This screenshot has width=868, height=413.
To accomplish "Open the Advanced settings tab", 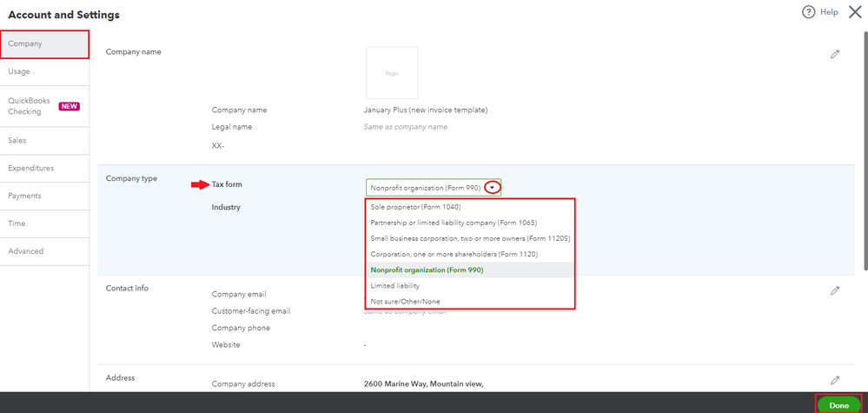I will pyautogui.click(x=45, y=251).
